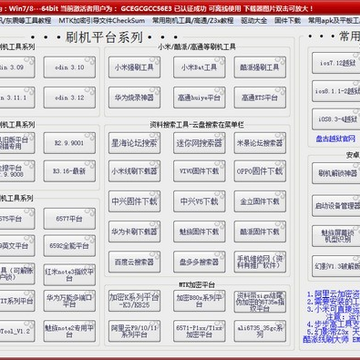Image resolution: width=360 pixels, height=360 pixels.
Task: Launch the 幻影V1.3破解版 tool
Action: tap(336, 266)
